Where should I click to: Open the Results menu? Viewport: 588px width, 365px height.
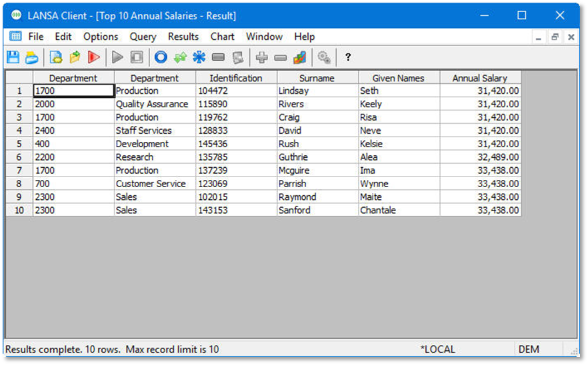pyautogui.click(x=183, y=37)
